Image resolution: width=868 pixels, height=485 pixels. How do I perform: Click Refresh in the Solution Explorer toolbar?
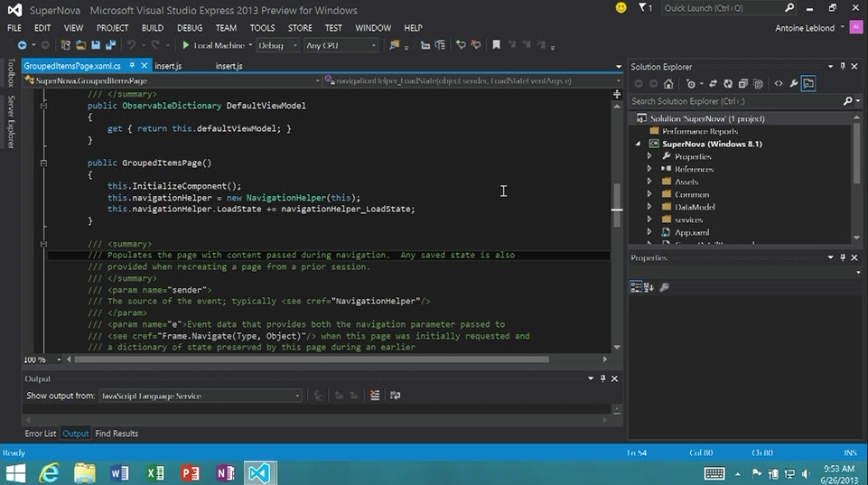pyautogui.click(x=726, y=84)
